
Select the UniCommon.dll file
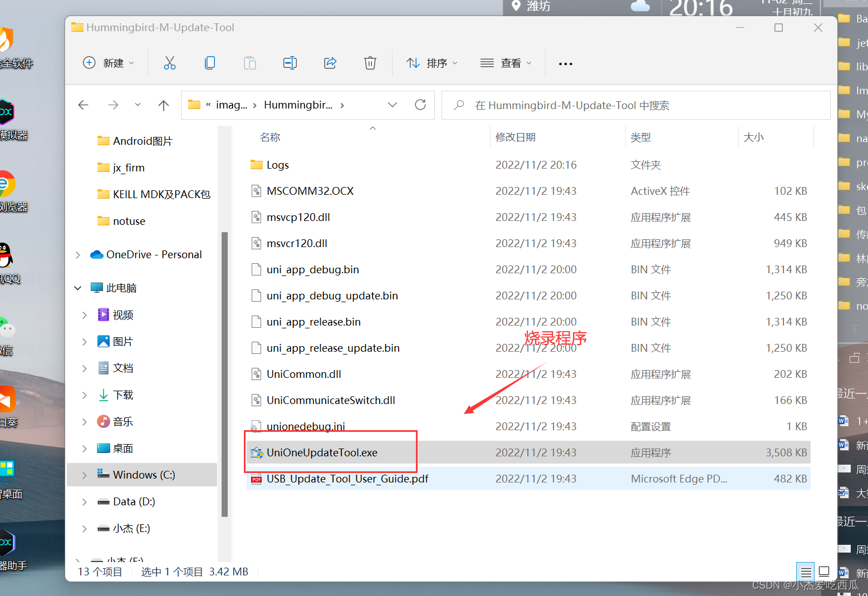click(x=528, y=374)
